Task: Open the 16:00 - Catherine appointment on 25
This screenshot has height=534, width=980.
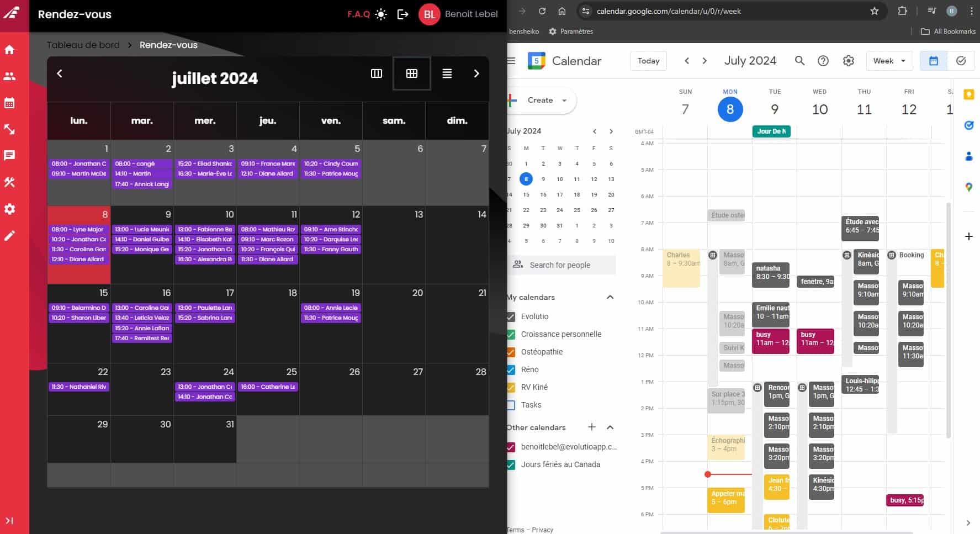Action: [x=268, y=387]
